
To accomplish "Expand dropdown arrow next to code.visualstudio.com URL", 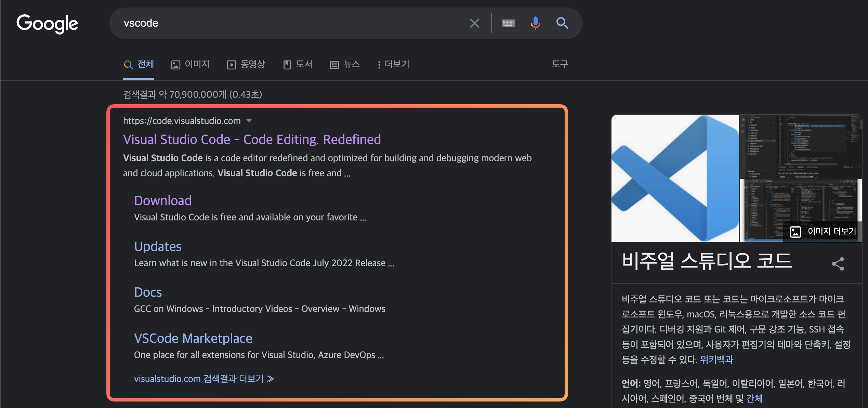I will point(249,121).
